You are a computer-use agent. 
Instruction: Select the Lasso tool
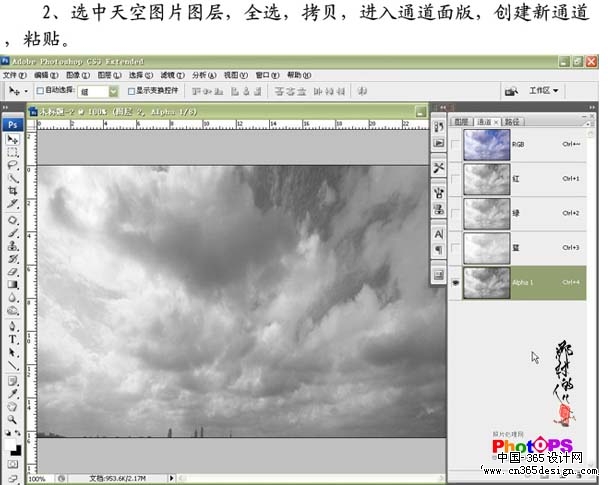pos(13,164)
